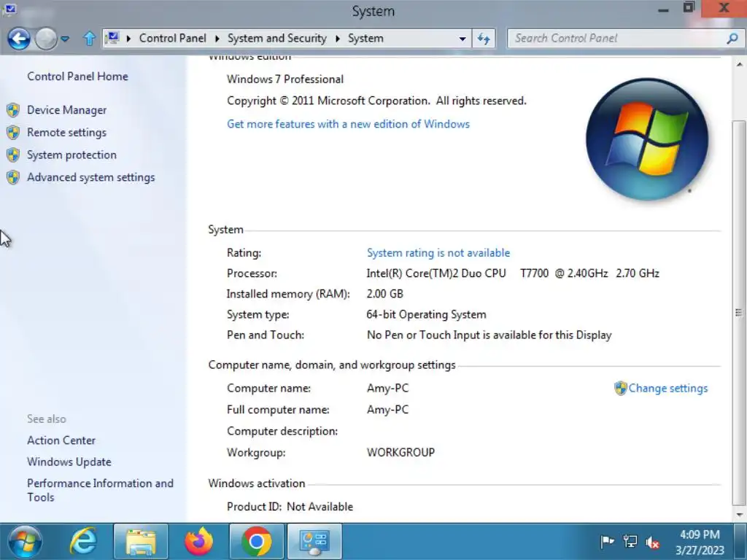
Task: Click the shield icon next to Change settings
Action: (620, 388)
